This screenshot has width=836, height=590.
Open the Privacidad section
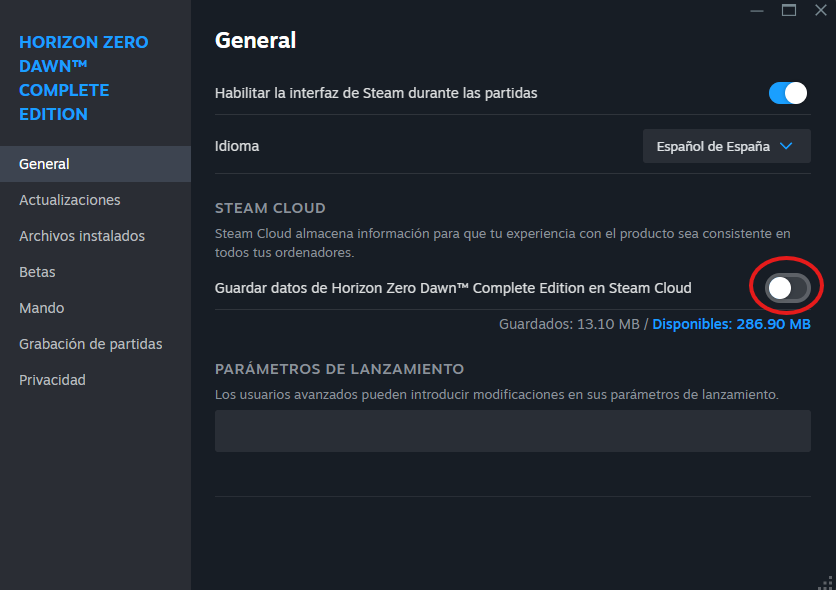click(x=52, y=380)
